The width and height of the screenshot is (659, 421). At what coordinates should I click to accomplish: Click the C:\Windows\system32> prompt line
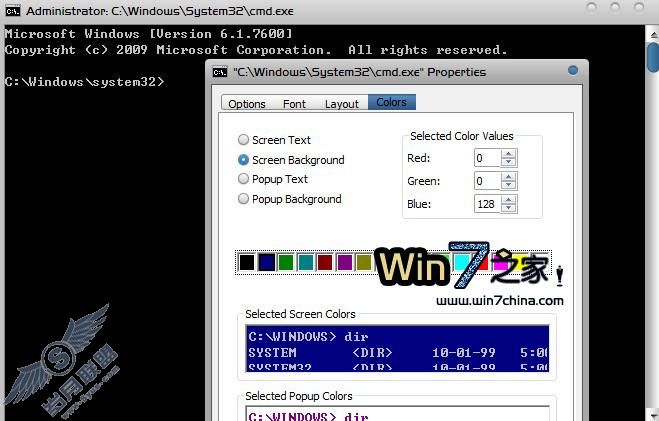click(84, 82)
